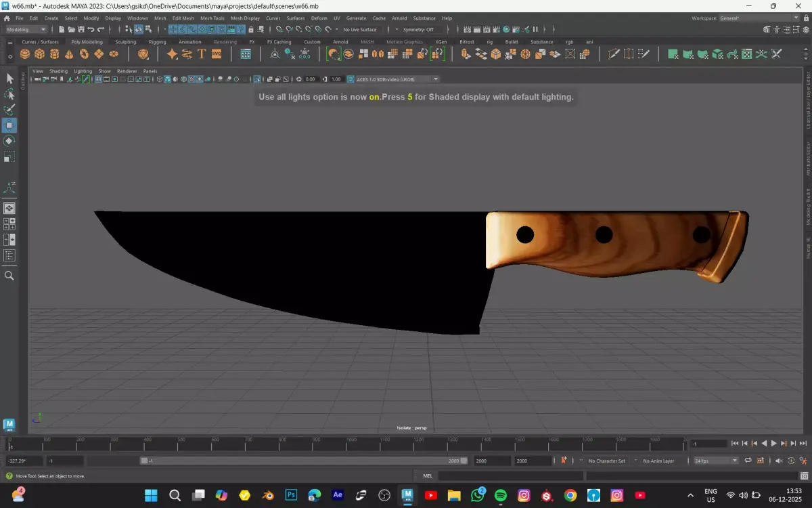Toggle Auto Keyframe icon
Screen dimensions: 812x508
click(x=790, y=461)
